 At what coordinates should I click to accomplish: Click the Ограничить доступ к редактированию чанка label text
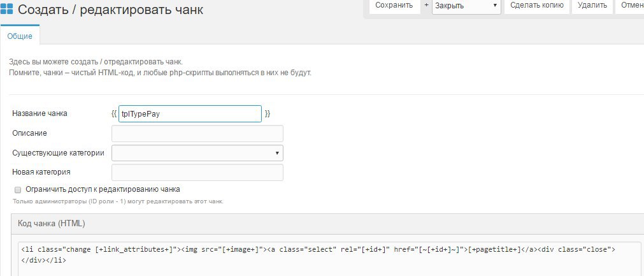[103, 189]
